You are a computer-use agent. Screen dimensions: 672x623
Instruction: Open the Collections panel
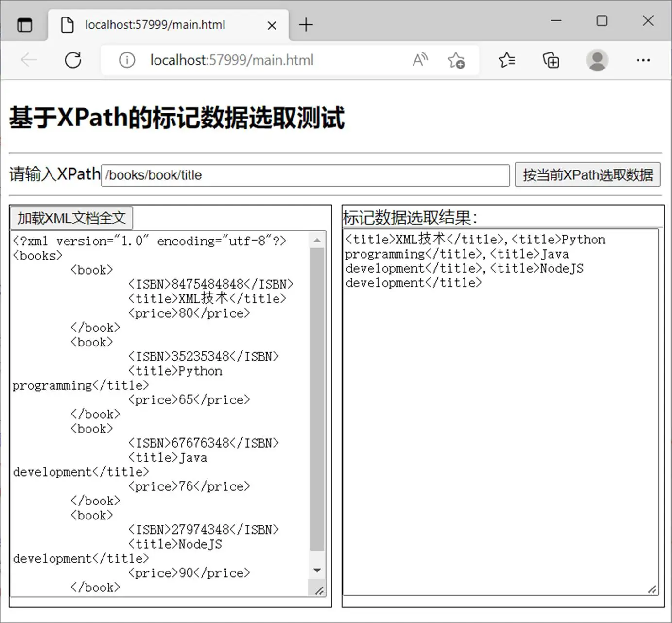point(551,60)
